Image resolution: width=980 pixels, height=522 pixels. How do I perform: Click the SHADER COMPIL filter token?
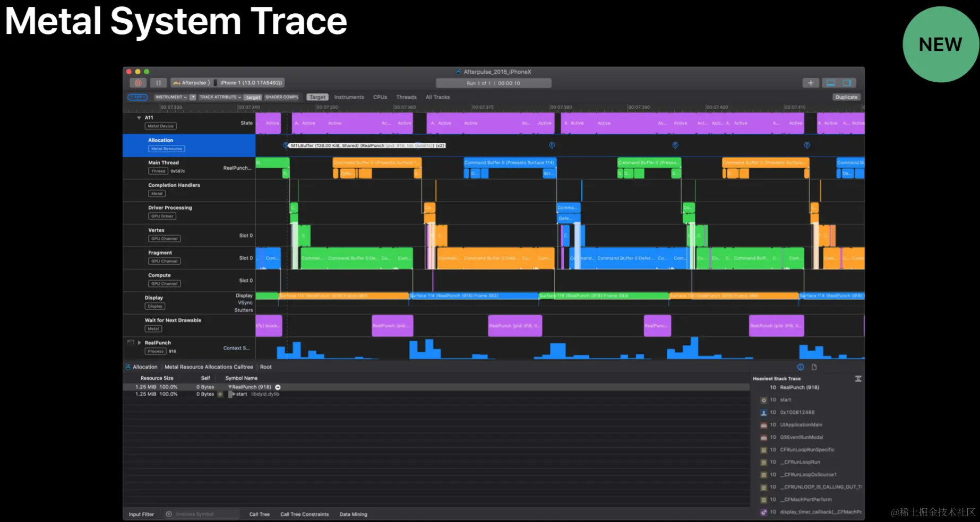pos(282,97)
